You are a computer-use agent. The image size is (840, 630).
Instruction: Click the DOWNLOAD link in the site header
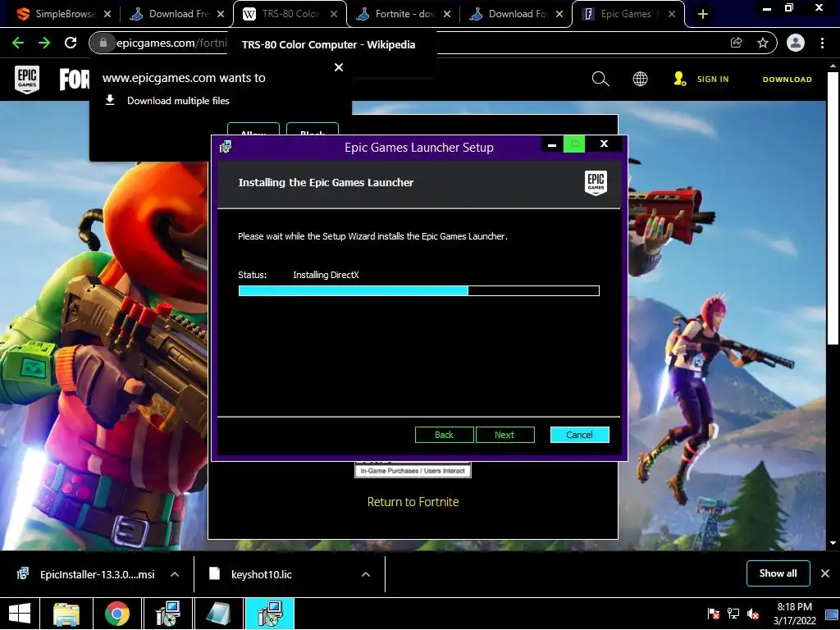point(787,80)
